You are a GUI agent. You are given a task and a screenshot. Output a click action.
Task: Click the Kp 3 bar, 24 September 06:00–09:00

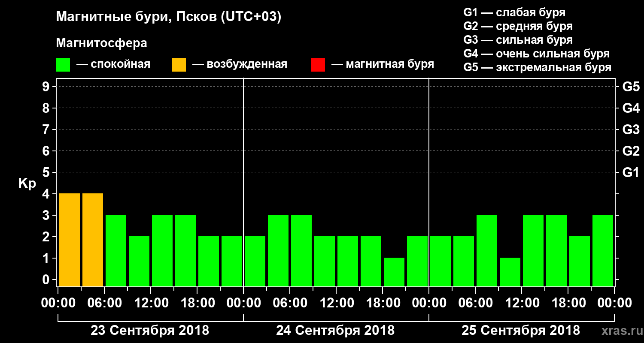tap(301, 250)
